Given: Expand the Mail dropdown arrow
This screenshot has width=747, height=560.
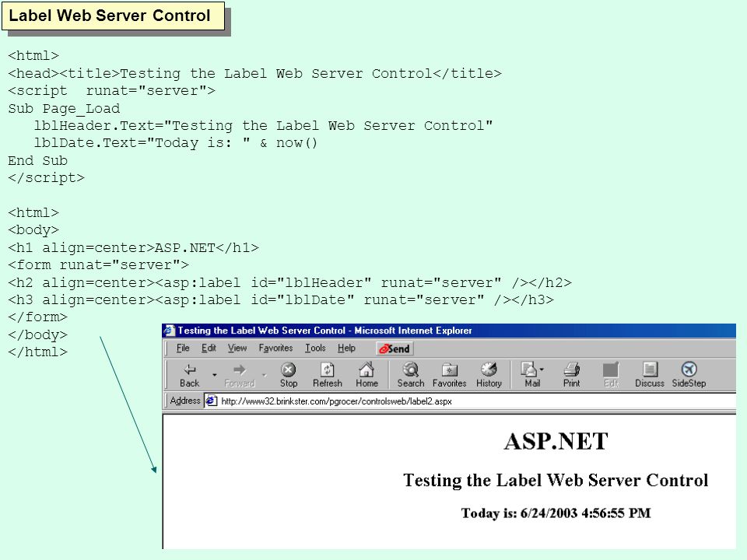Looking at the screenshot, I should [542, 369].
